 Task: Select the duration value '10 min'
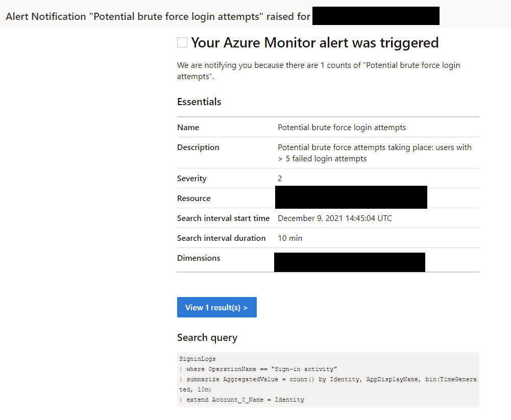(x=290, y=238)
